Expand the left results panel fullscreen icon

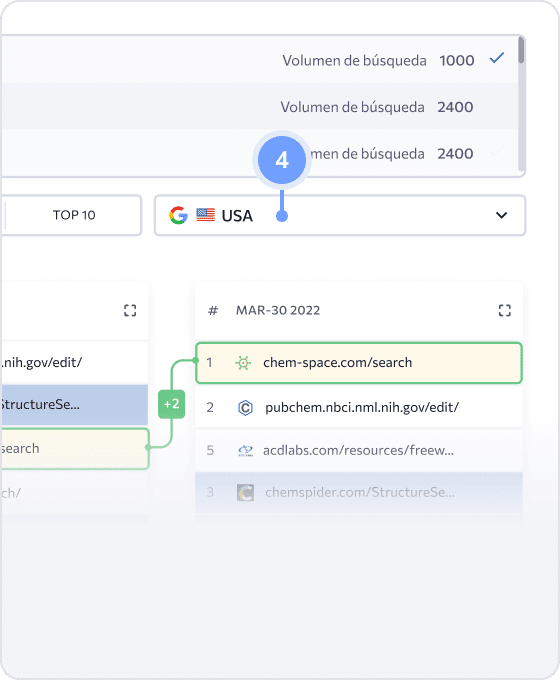point(130,311)
